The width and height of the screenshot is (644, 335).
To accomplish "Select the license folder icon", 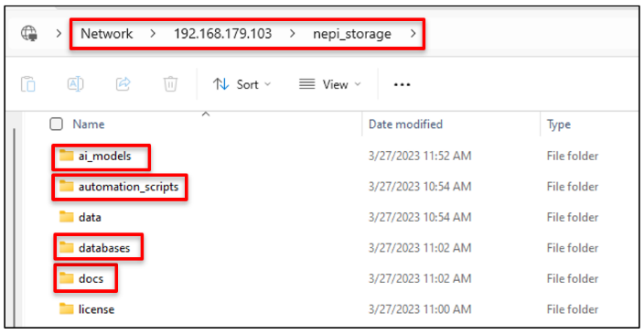I will coord(66,308).
